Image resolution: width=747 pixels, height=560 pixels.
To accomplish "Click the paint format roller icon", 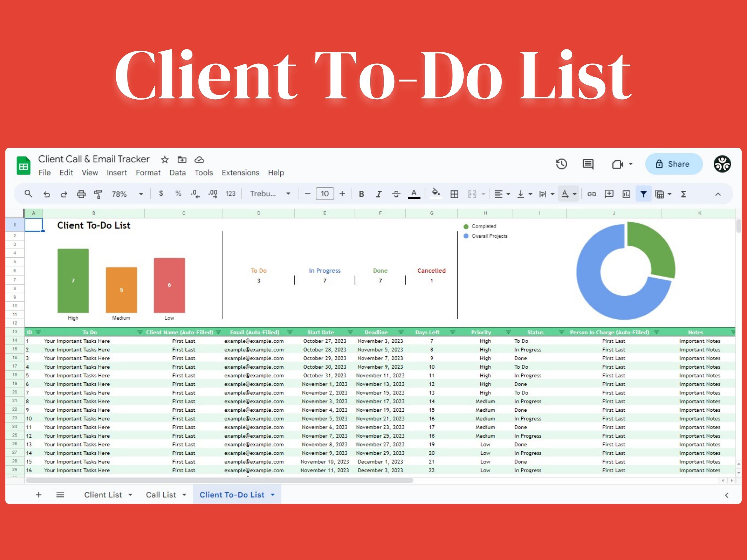I will pos(98,194).
